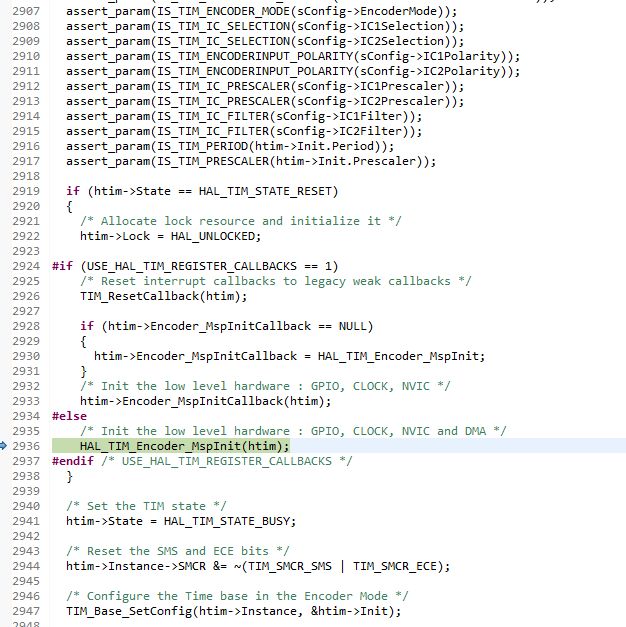Click the #else directive on line 2934
Image resolution: width=626 pixels, height=627 pixels.
69,416
